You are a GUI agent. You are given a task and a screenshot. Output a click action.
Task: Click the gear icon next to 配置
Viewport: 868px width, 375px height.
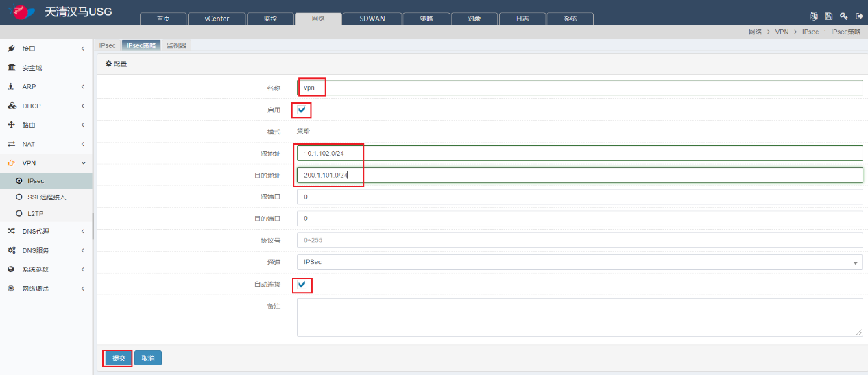point(108,64)
